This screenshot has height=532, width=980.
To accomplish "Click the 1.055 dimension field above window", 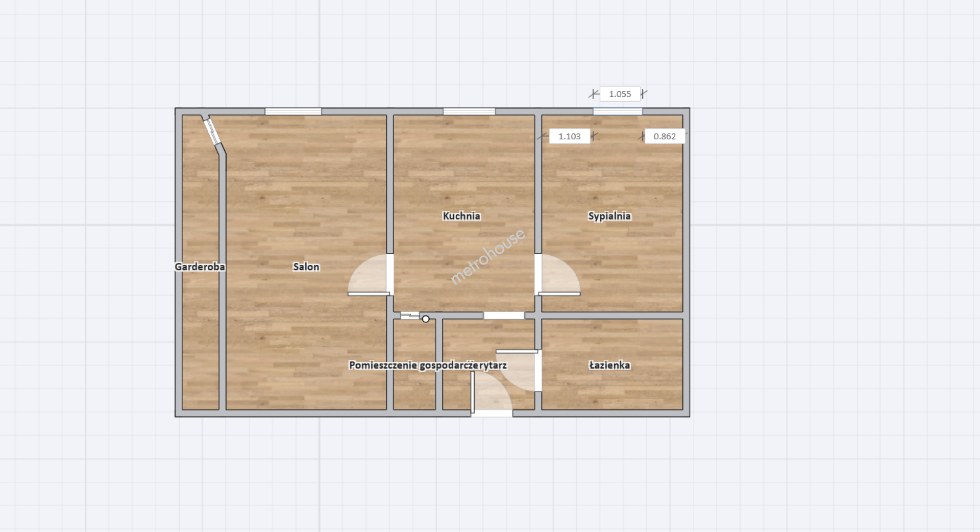I will coord(620,94).
